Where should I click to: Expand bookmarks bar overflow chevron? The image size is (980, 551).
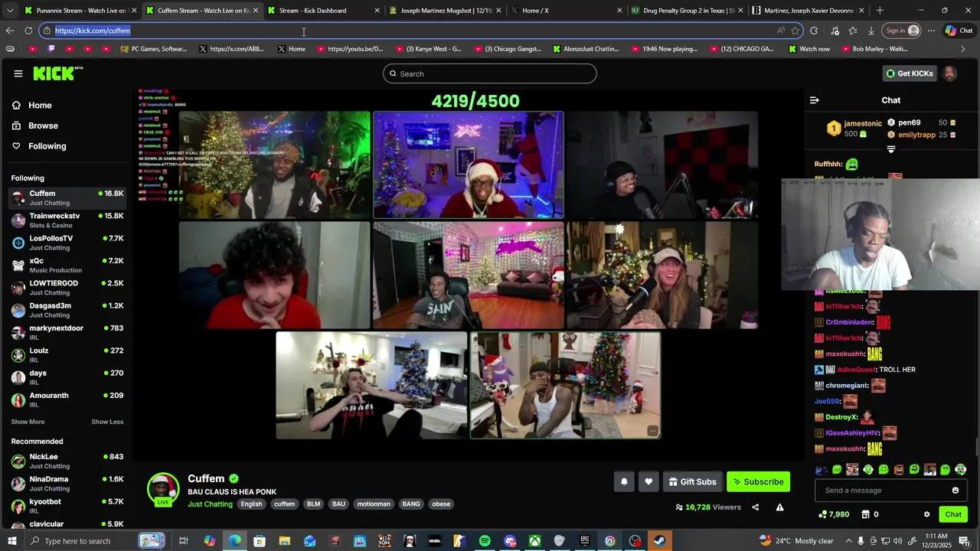coord(963,49)
